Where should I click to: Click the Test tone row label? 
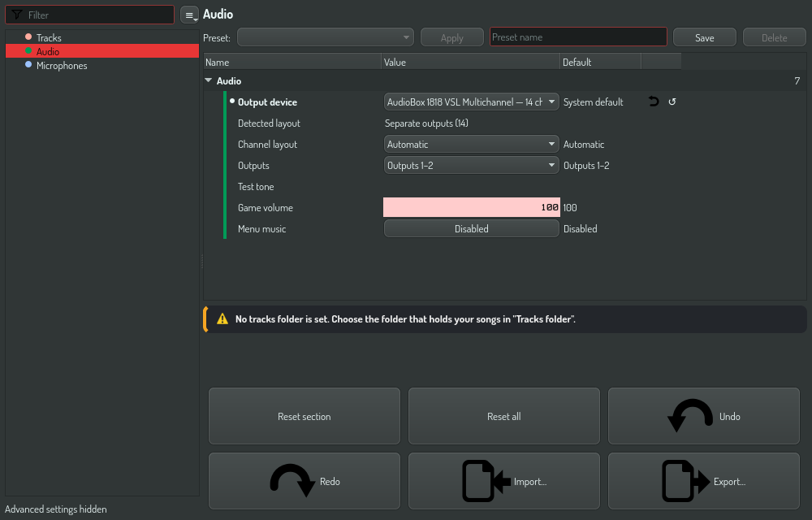[256, 186]
